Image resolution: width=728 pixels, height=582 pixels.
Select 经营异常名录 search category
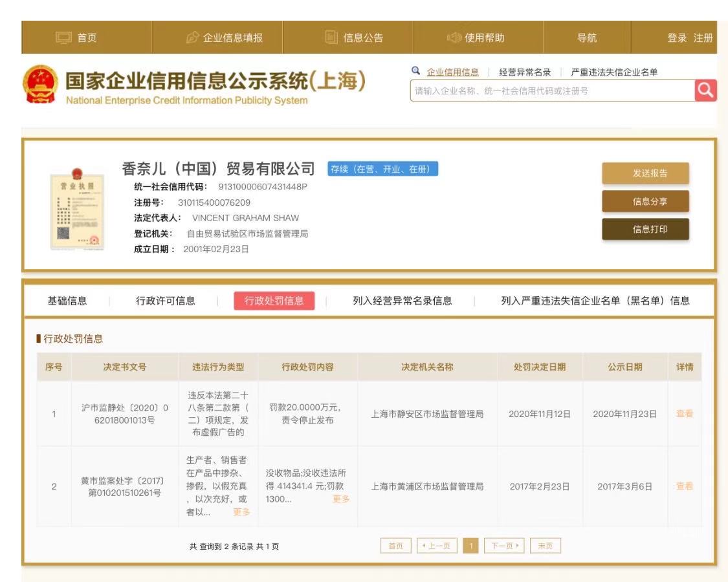525,72
